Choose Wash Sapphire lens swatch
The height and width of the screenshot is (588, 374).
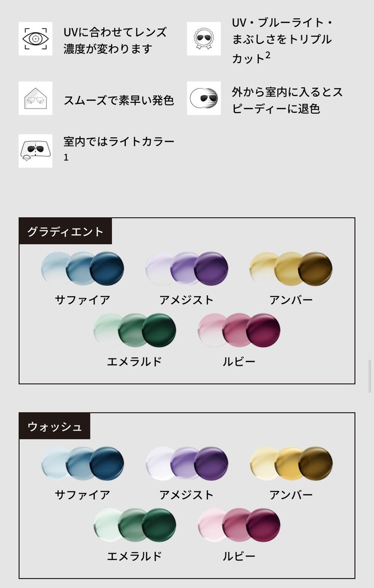point(83,463)
